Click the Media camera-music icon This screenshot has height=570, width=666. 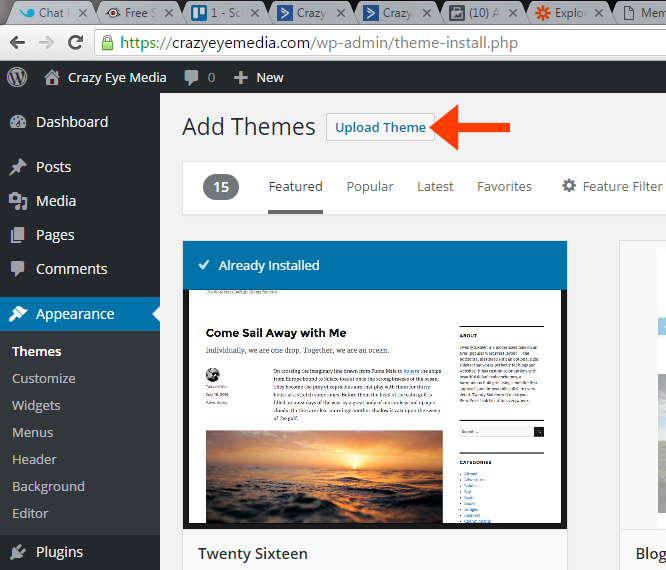coord(18,201)
